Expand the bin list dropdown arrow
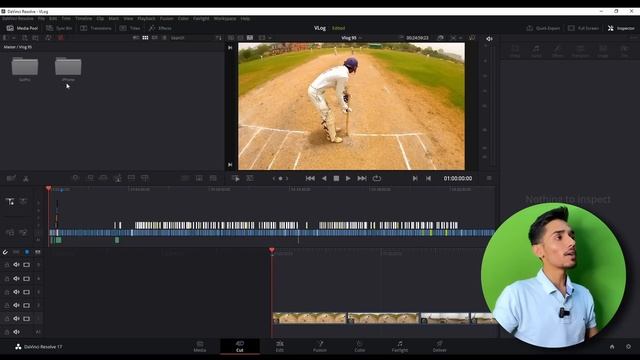Screen dimensions: 640x360 (14, 38)
